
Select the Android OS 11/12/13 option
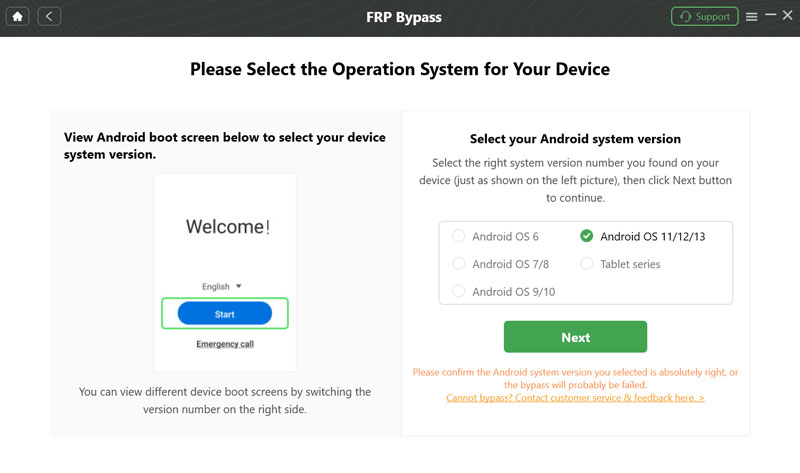pos(587,237)
